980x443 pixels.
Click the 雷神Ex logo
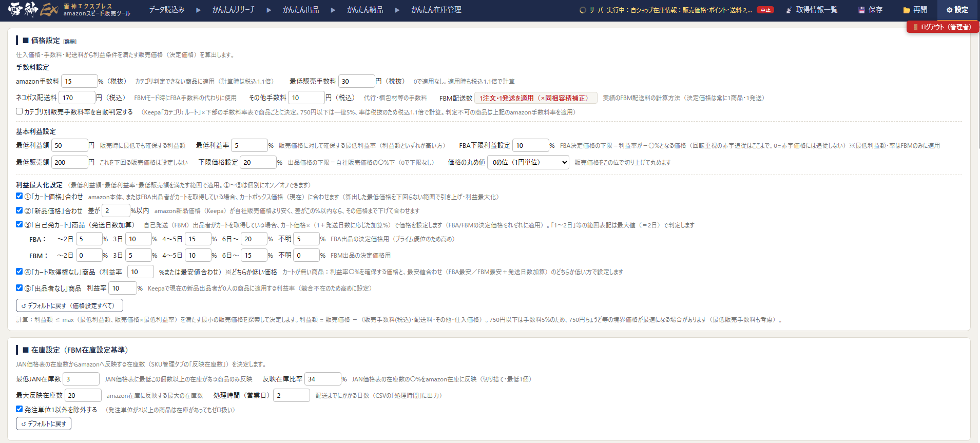click(33, 9)
